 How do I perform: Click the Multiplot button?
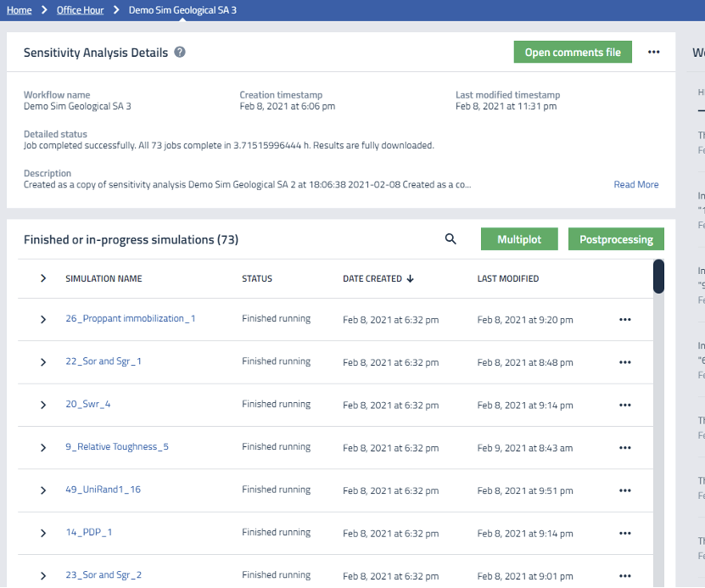(519, 239)
